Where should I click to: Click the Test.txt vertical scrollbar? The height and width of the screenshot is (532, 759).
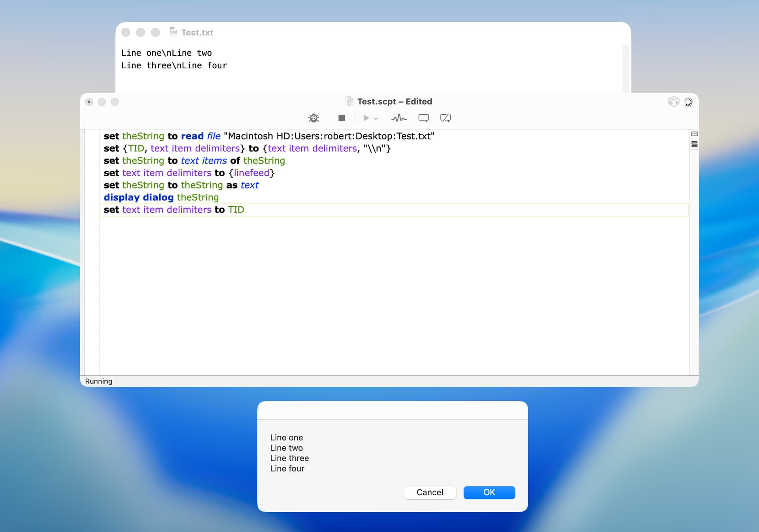[625, 67]
